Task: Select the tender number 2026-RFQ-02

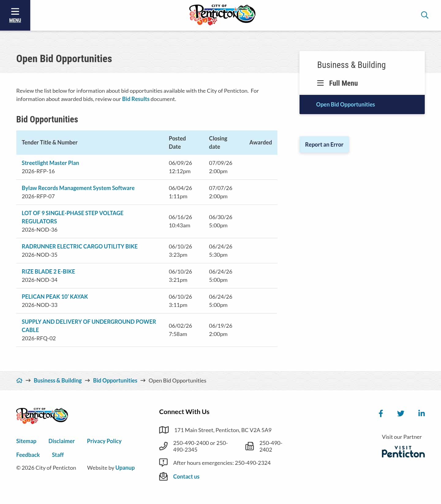Action: 39,338
